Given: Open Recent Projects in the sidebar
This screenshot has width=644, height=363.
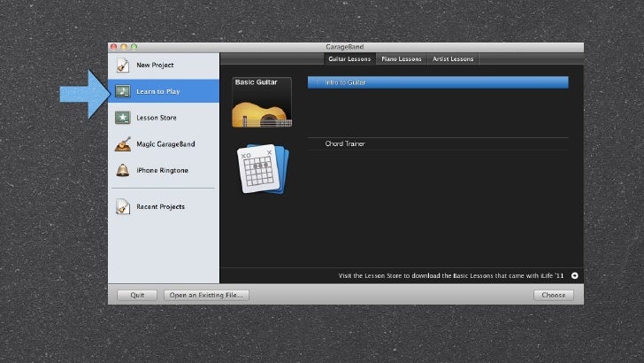Looking at the screenshot, I should pos(164,206).
